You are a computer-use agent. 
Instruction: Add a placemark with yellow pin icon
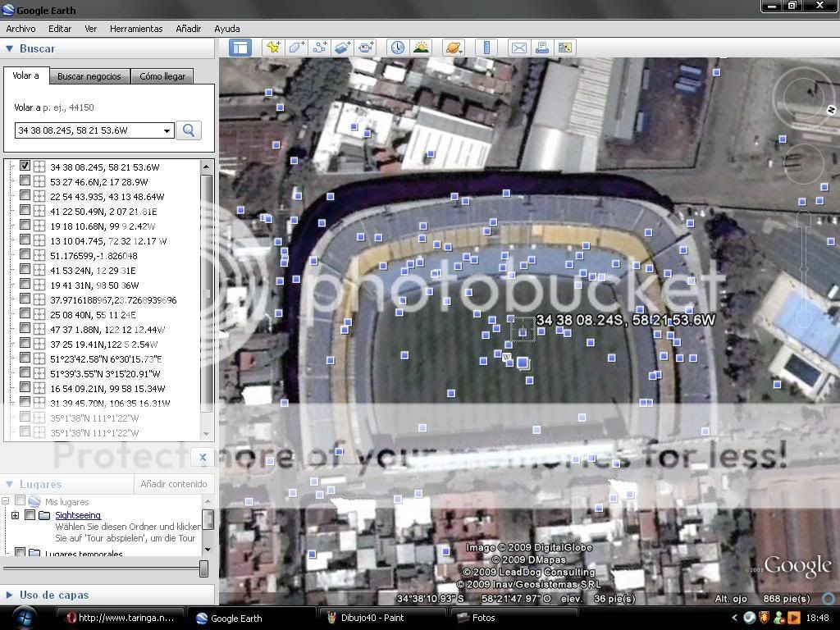273,48
